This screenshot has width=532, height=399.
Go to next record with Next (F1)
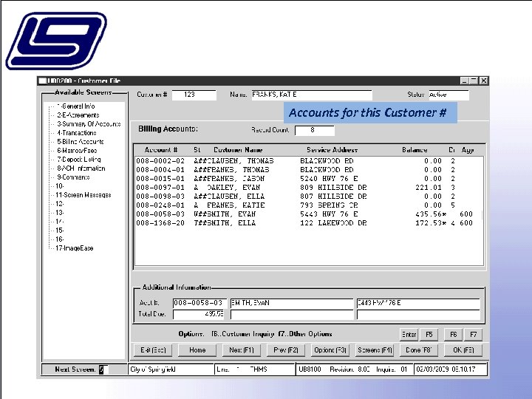241,349
